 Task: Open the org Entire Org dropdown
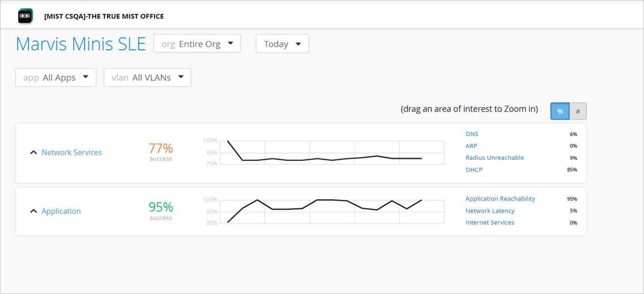click(x=197, y=44)
